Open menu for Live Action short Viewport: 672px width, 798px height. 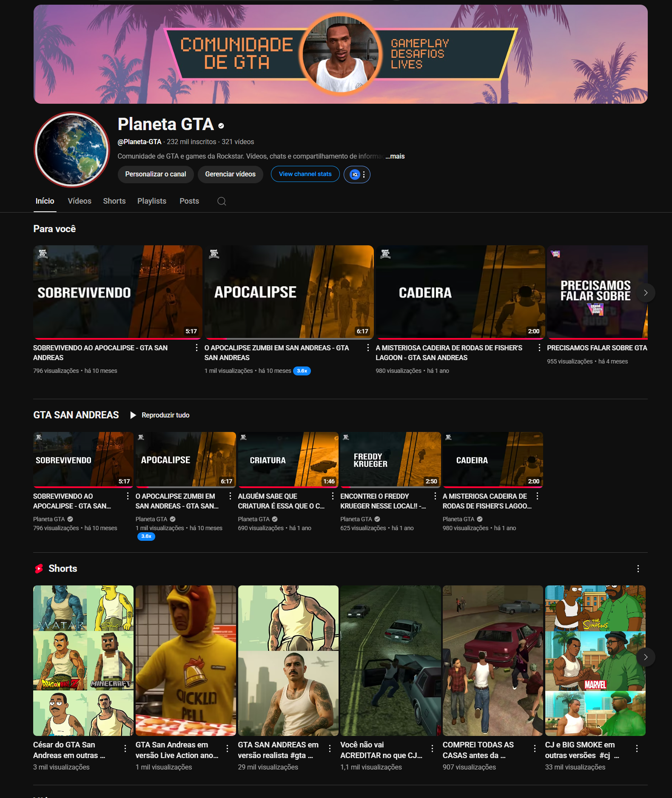(x=228, y=748)
